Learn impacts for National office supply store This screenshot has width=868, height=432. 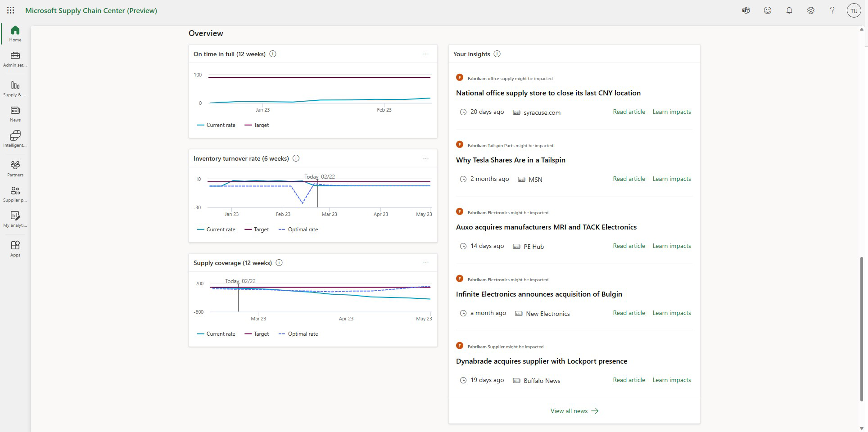(672, 112)
